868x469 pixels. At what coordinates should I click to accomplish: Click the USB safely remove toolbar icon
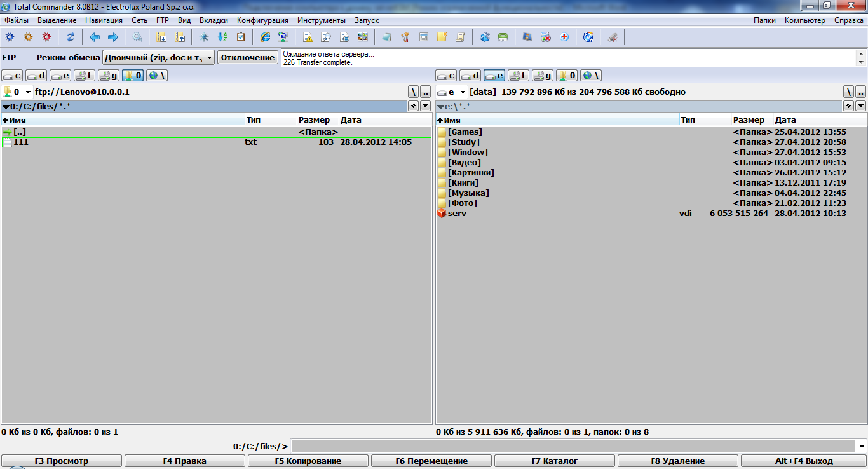click(613, 37)
